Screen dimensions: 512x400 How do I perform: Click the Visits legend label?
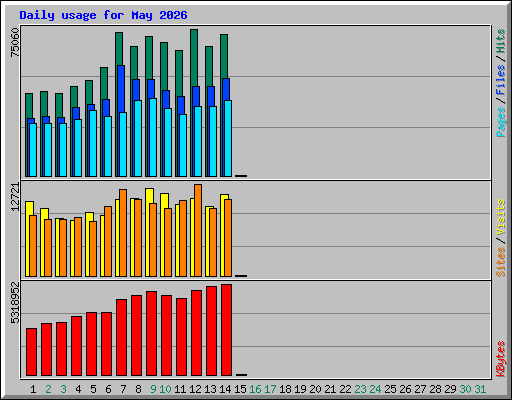501,218
